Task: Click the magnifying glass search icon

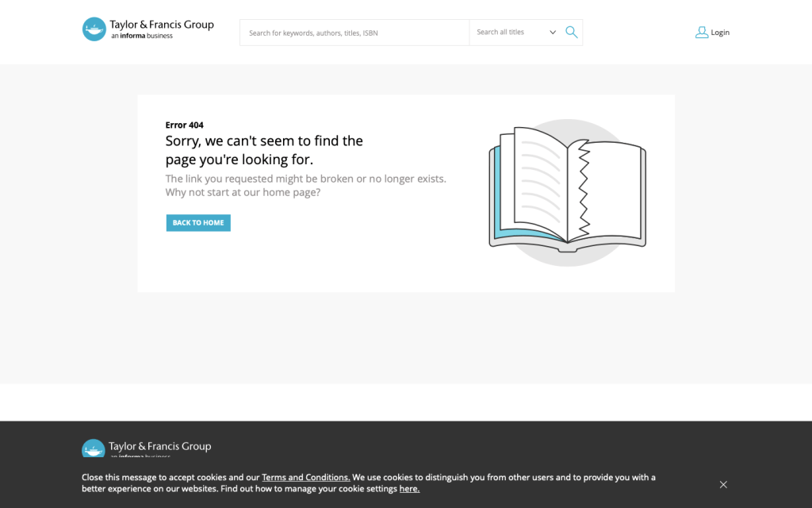Action: (x=571, y=33)
